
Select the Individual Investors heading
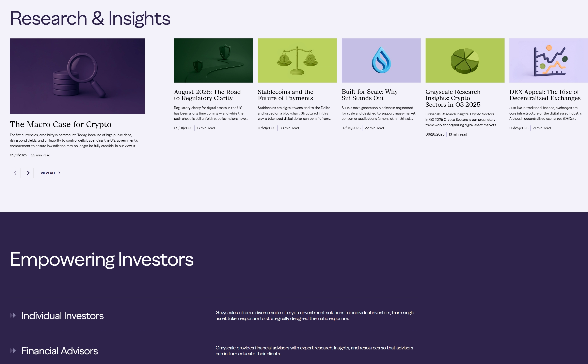[x=63, y=316]
